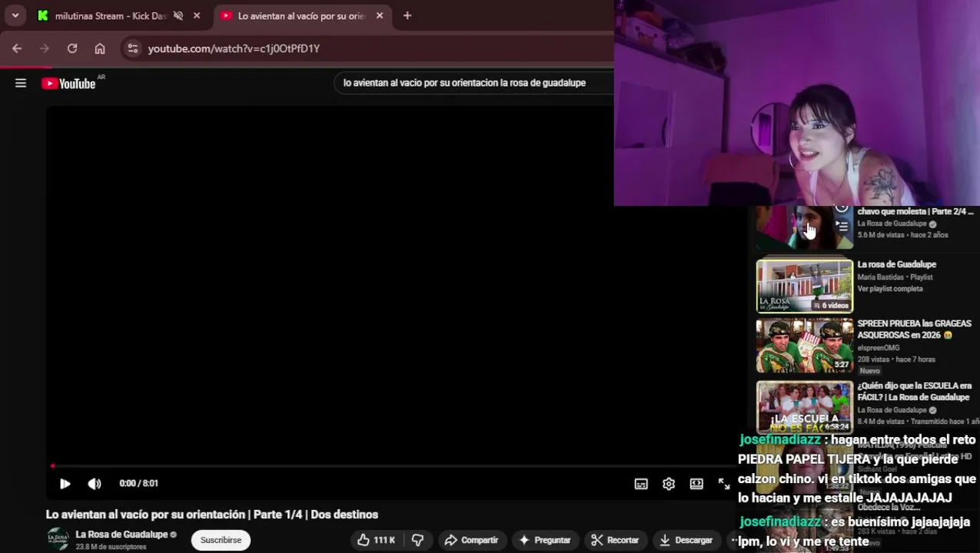
Task: Click the 0:00 / 8:01 time display
Action: (x=139, y=484)
